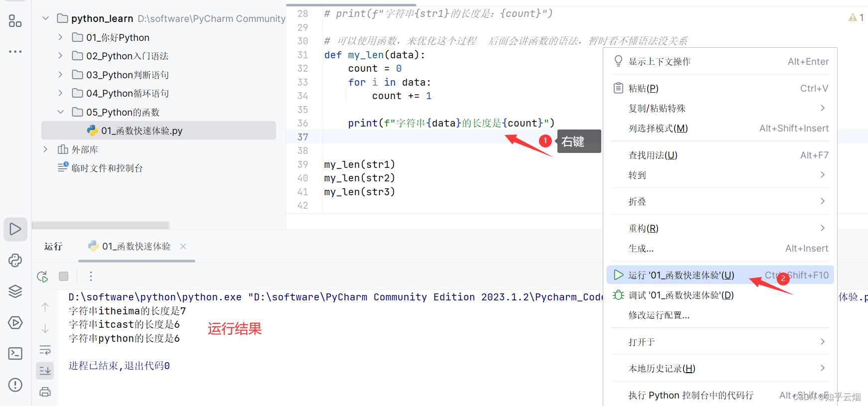
Task: Click the 运行 panel title label
Action: click(x=53, y=246)
